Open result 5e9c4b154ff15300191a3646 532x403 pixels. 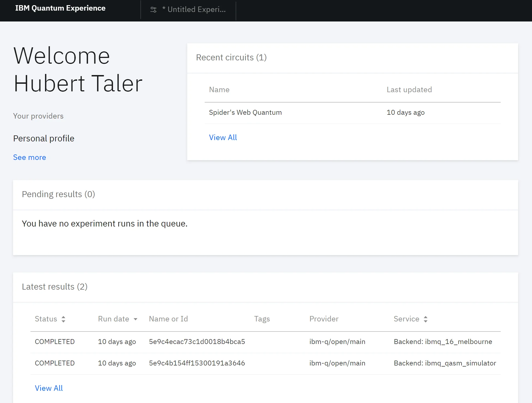[197, 363]
